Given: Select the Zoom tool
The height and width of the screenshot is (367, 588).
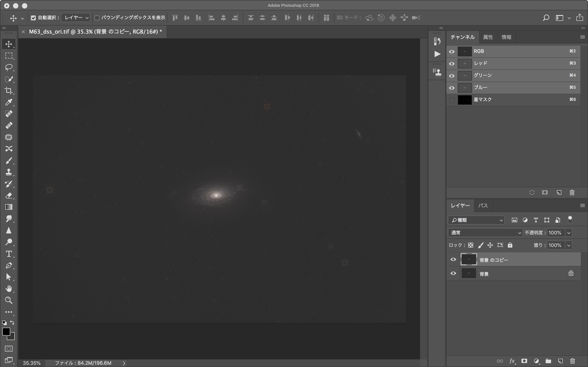Looking at the screenshot, I should tap(9, 300).
